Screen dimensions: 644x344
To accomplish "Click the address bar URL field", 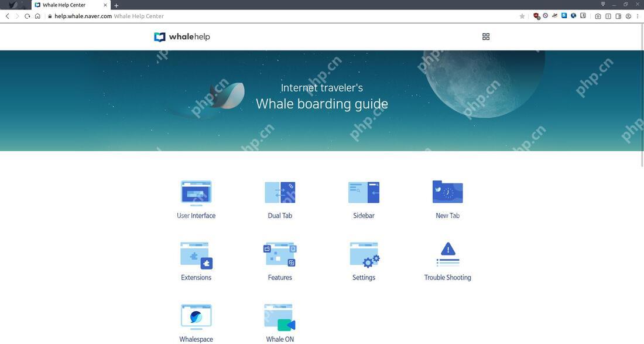I will coord(283,16).
